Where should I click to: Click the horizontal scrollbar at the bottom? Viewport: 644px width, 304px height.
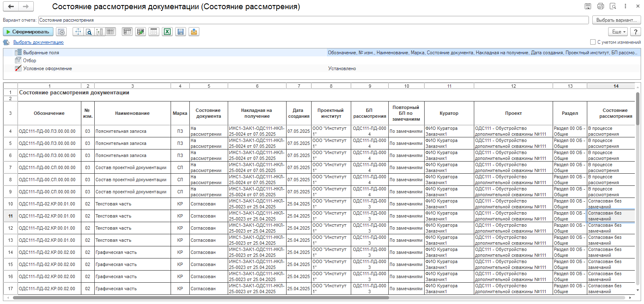(x=200, y=298)
